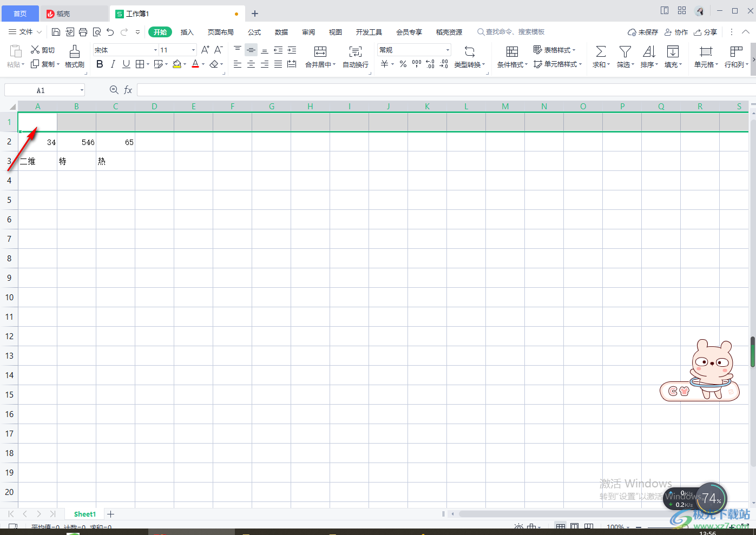Screen dimensions: 756x535
Task: Click the zoom magnifier beside fx
Action: coord(114,90)
